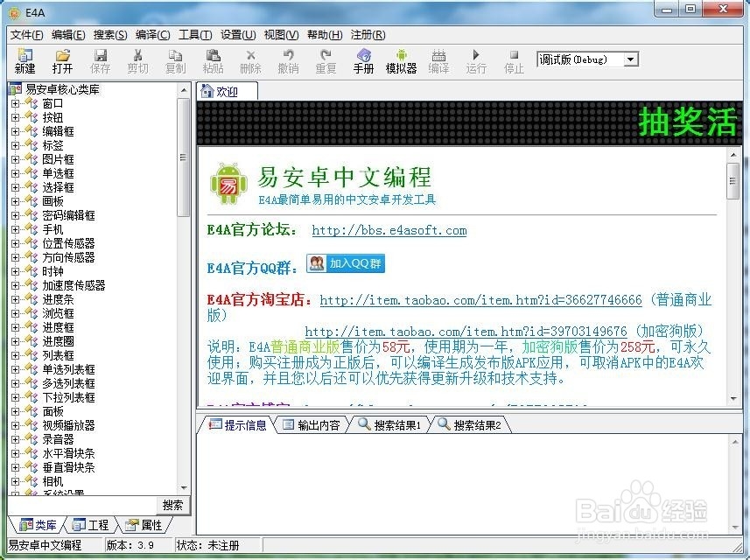Image resolution: width=750 pixels, height=560 pixels.
Task: Expand the 手机 tree node
Action: [15, 229]
